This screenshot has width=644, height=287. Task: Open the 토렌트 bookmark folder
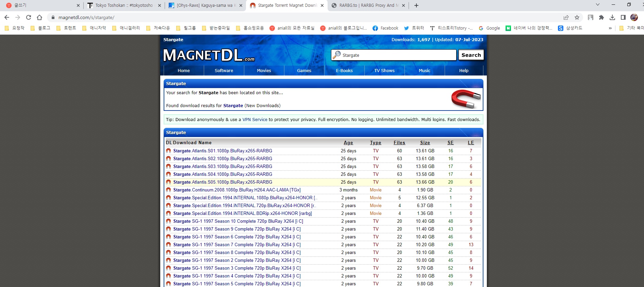66,28
